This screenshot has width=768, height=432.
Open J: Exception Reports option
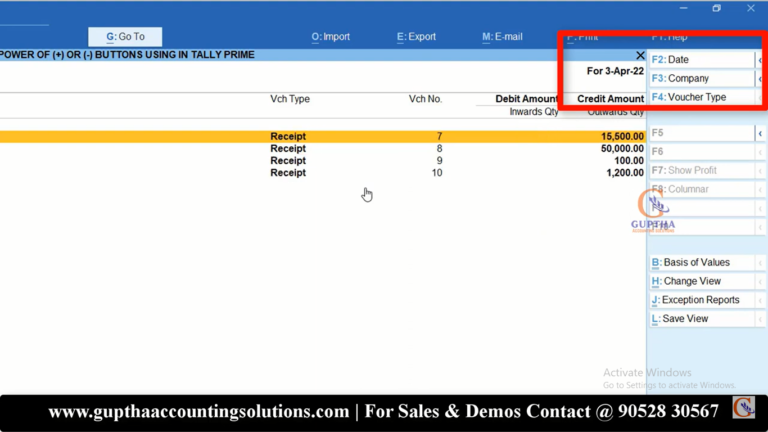(x=702, y=300)
